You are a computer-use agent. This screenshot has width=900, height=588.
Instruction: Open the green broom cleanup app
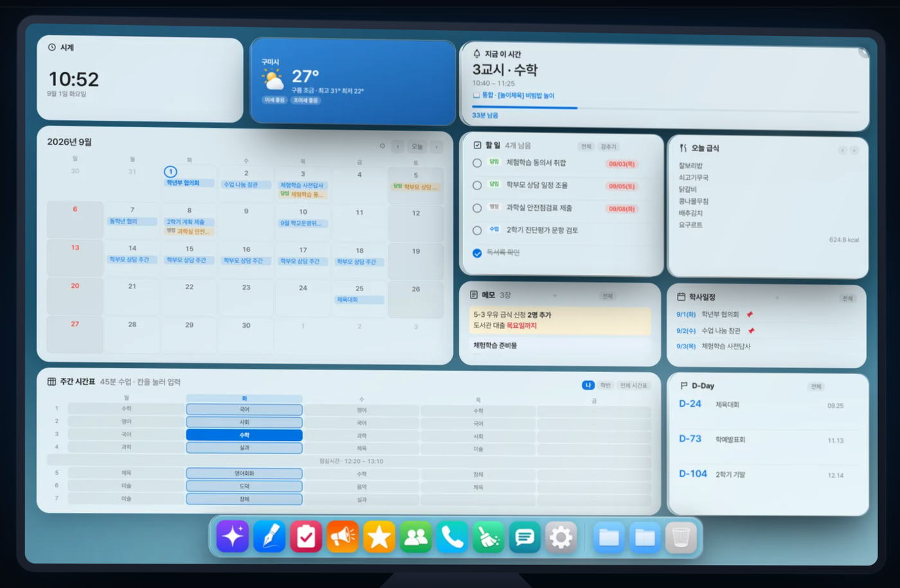coord(489,537)
